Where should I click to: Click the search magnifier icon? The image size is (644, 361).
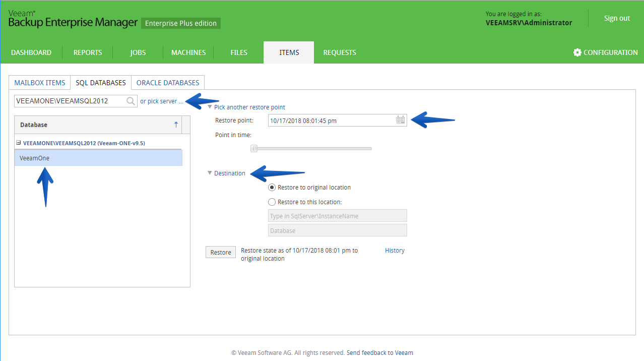(x=131, y=101)
